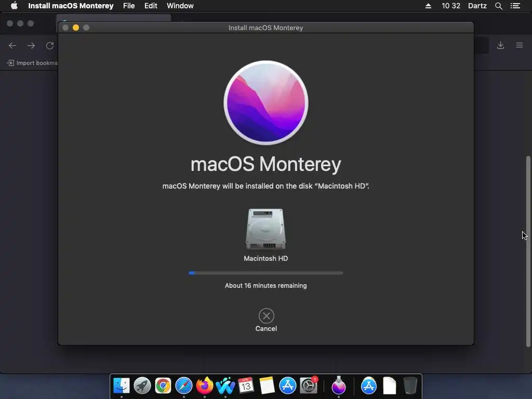This screenshot has width=532, height=399.
Task: Open the Install macOS Monterey menu
Action: (x=71, y=6)
